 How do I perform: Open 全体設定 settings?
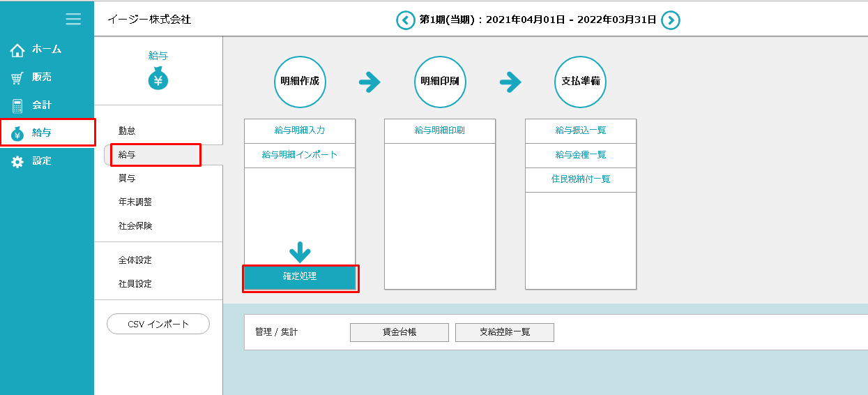(x=135, y=260)
